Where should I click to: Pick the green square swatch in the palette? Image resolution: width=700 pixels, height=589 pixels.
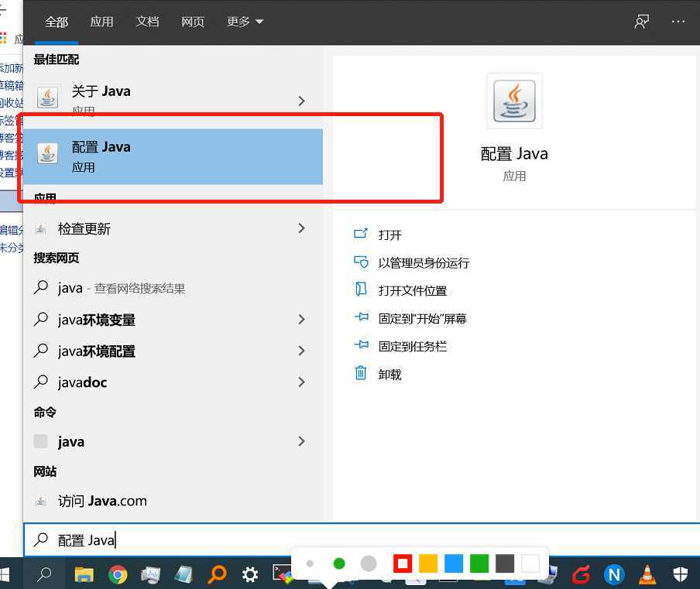point(479,563)
